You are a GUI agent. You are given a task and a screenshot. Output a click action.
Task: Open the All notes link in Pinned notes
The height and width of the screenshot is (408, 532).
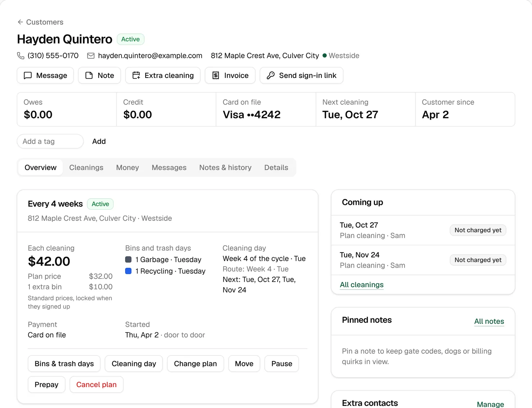click(x=489, y=321)
